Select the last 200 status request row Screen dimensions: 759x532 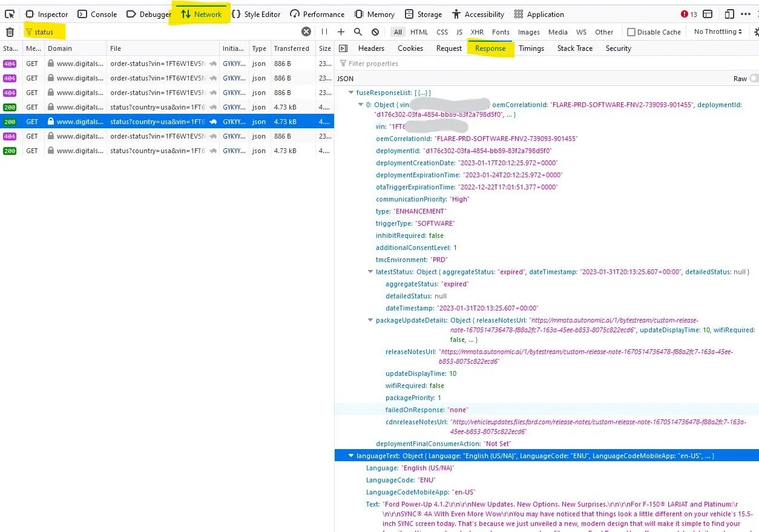click(x=166, y=151)
